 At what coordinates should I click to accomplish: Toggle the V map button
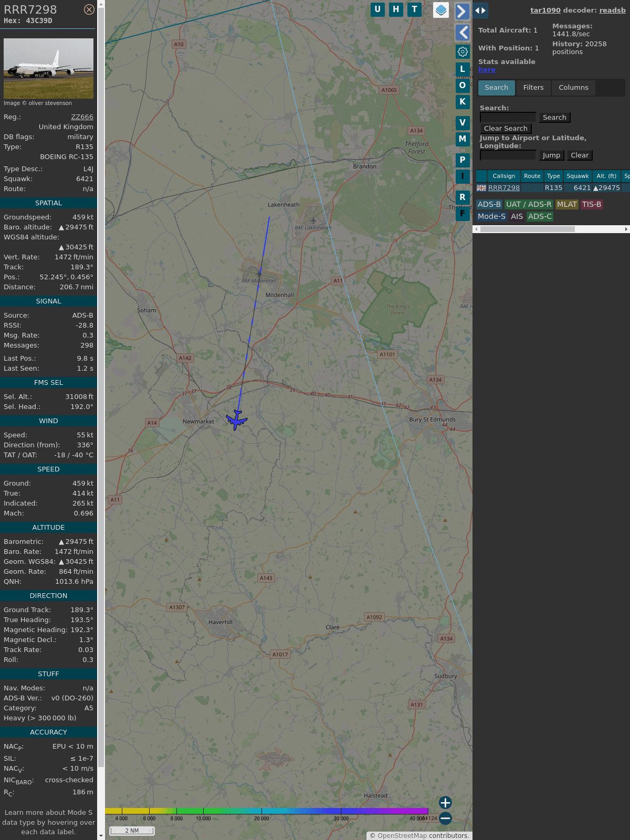(463, 122)
